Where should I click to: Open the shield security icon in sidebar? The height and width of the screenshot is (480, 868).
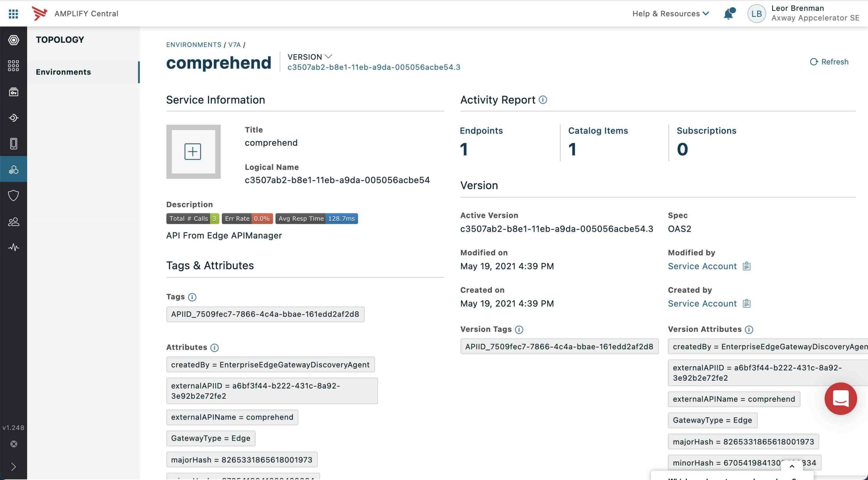14,195
